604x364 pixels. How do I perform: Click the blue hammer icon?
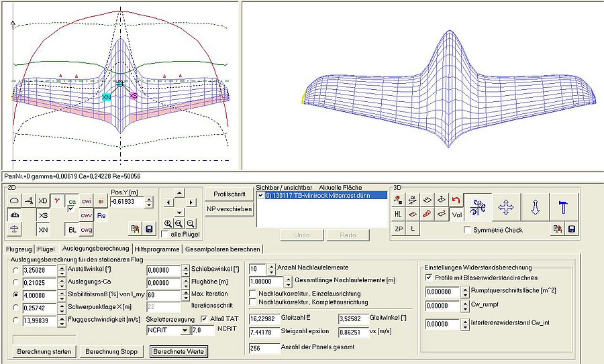coord(564,208)
